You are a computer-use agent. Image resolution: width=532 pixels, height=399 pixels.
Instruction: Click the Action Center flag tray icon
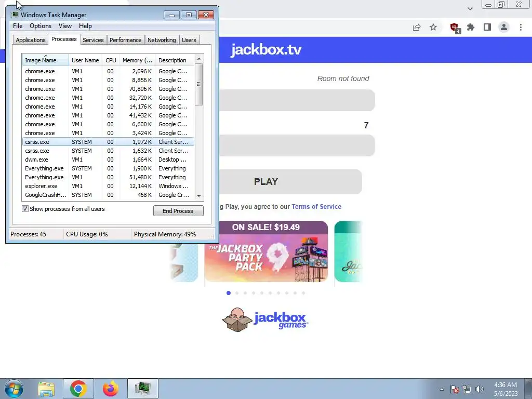455,389
